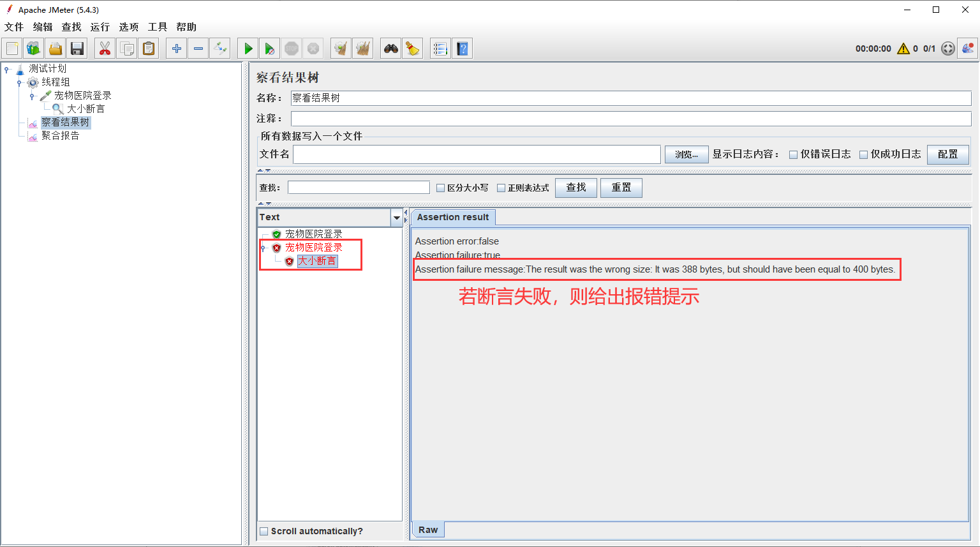The image size is (980, 547).
Task: Click the green Start test run icon
Action: 248,49
